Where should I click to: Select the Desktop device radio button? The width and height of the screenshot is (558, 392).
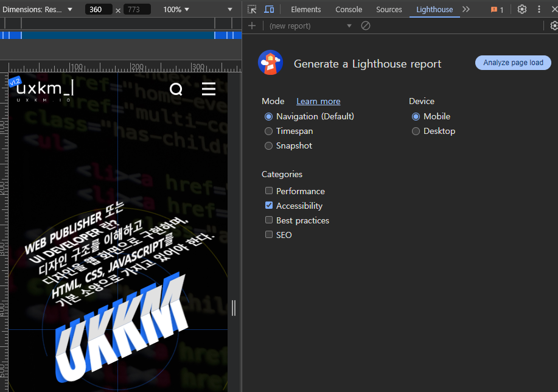tap(416, 131)
